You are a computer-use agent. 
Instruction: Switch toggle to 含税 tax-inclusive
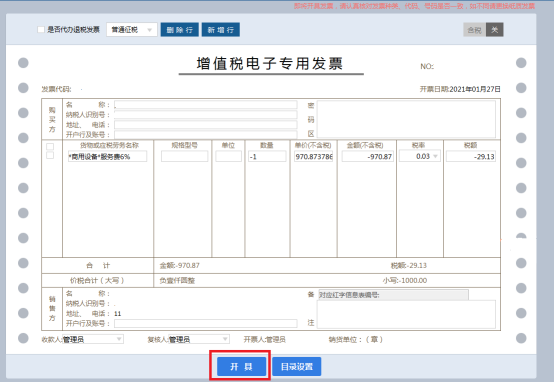click(x=475, y=30)
